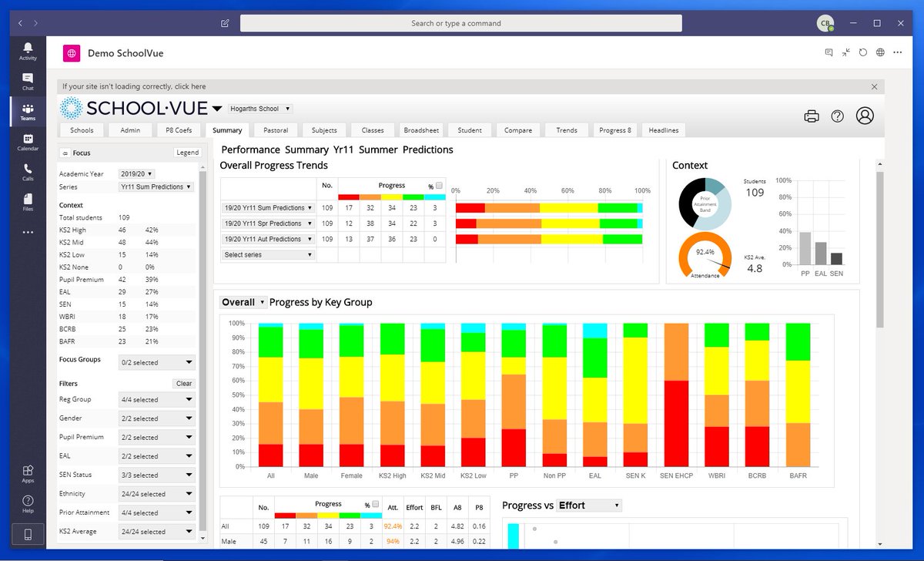Switch to the Subjects tab
Viewport: 924px width, 561px height.
point(324,130)
